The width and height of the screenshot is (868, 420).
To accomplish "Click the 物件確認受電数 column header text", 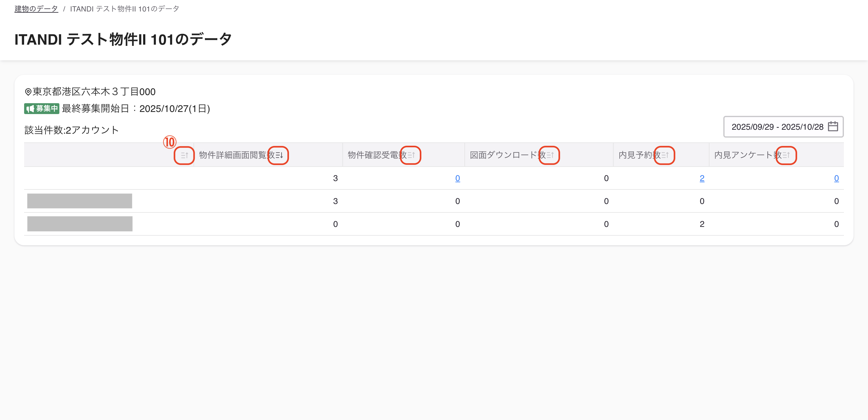I will pos(377,155).
